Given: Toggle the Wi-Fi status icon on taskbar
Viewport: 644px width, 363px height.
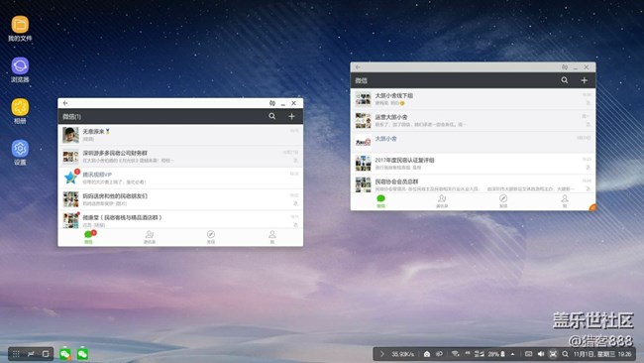Looking at the screenshot, I should point(455,354).
